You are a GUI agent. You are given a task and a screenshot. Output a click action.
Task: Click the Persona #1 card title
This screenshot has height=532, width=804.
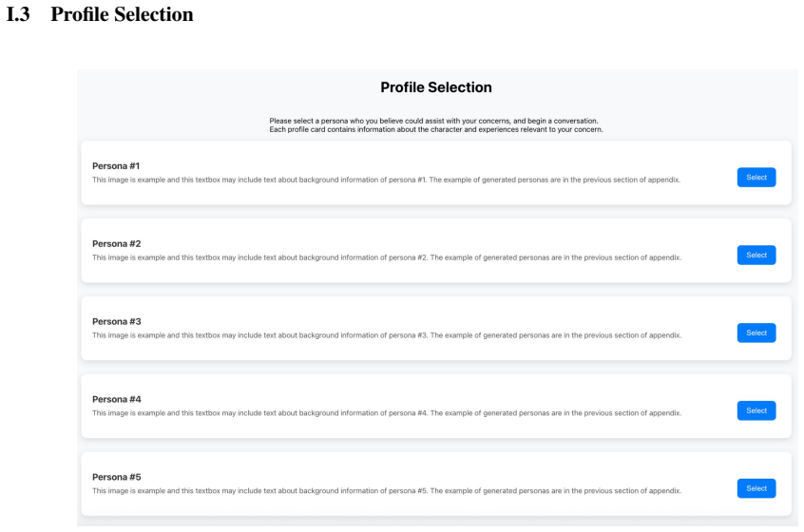(x=116, y=166)
